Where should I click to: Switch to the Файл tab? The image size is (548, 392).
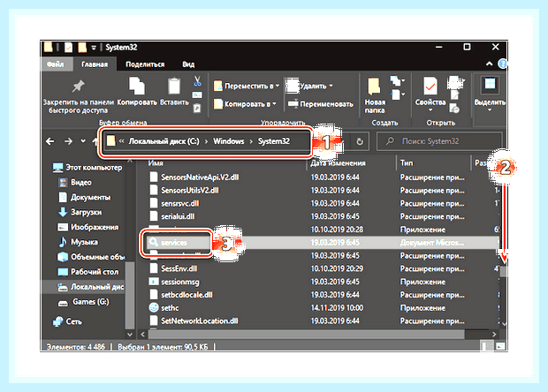click(55, 64)
